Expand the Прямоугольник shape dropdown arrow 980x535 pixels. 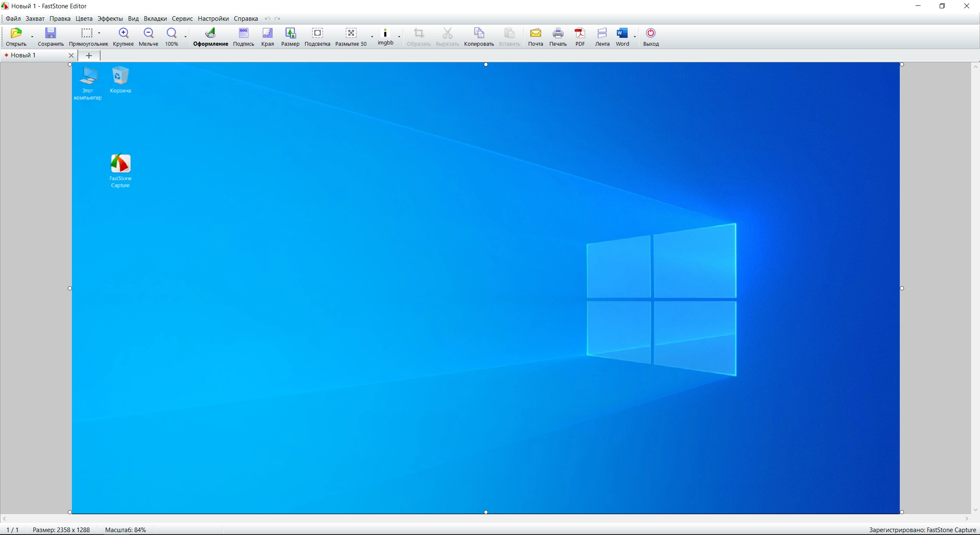(x=99, y=33)
